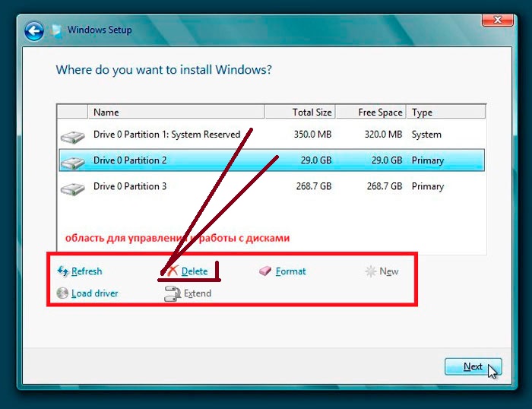
Task: Click the 'Where do you want to install Windows?' heading
Action: [x=164, y=70]
